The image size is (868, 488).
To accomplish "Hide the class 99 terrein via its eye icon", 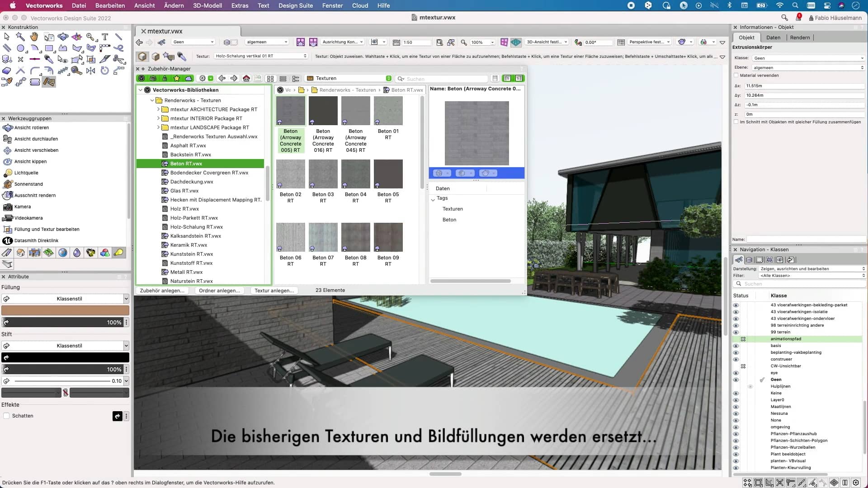I will click(x=737, y=332).
